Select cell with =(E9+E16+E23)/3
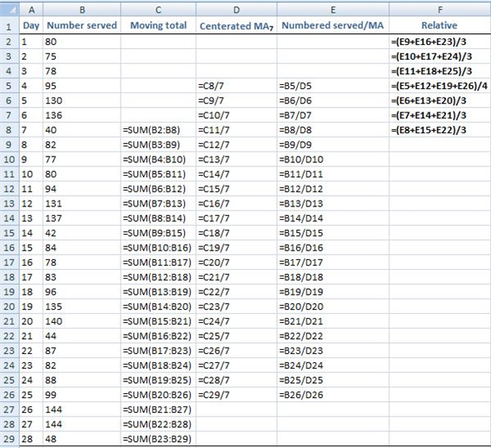The width and height of the screenshot is (491, 448). [440, 42]
